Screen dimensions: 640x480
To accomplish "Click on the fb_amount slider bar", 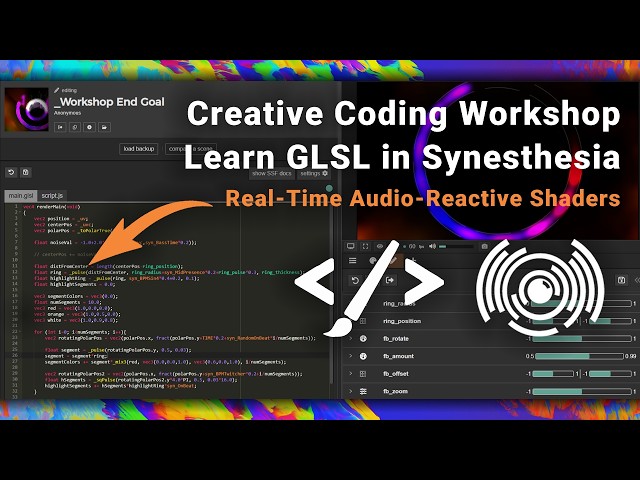I will click(579, 356).
